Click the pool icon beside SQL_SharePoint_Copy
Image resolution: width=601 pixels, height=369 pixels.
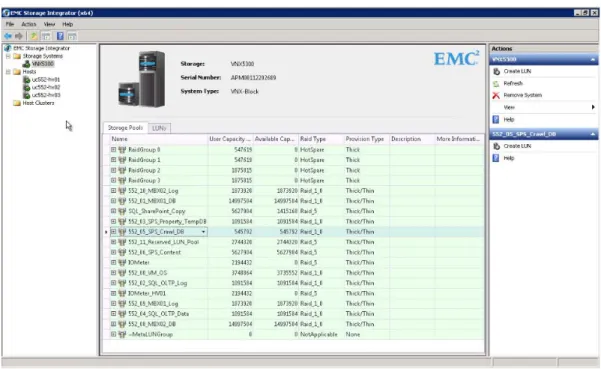coord(122,211)
